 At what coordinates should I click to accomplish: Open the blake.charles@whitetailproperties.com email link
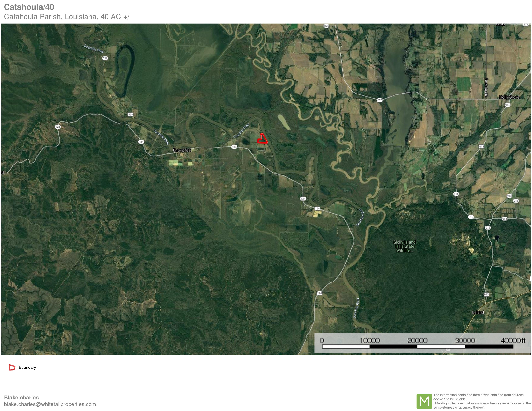pos(50,404)
